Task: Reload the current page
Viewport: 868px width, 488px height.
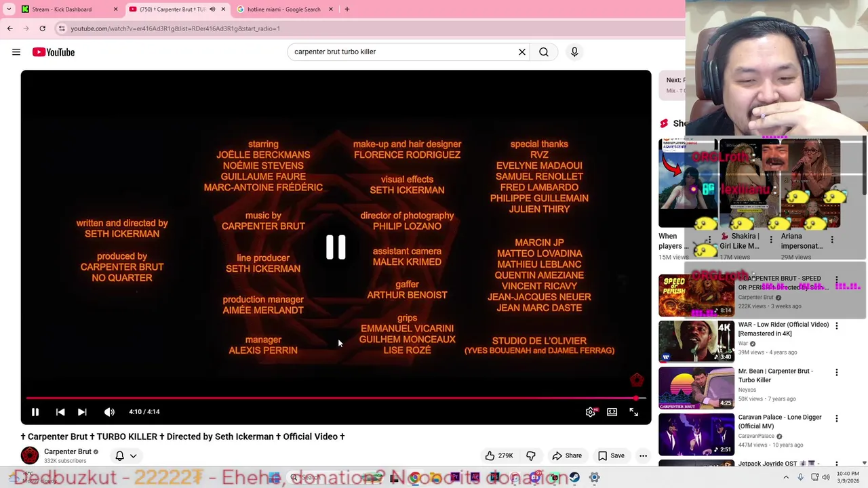Action: point(42,28)
